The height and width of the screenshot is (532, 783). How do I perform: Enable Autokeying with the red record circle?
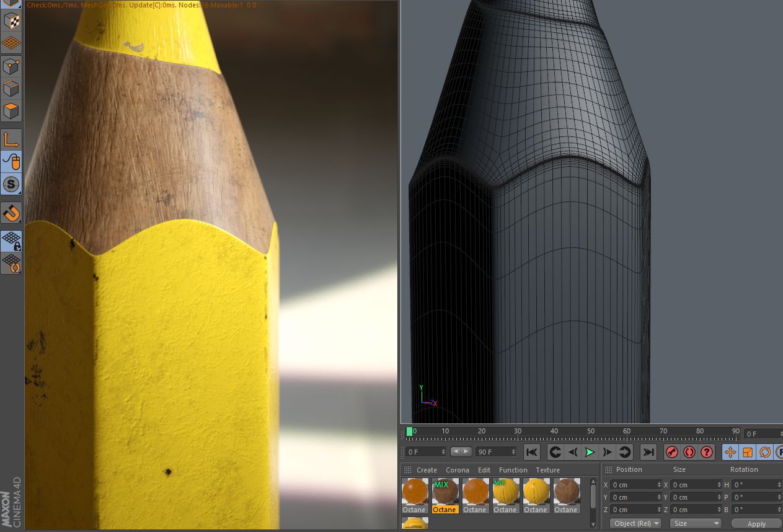tap(689, 452)
